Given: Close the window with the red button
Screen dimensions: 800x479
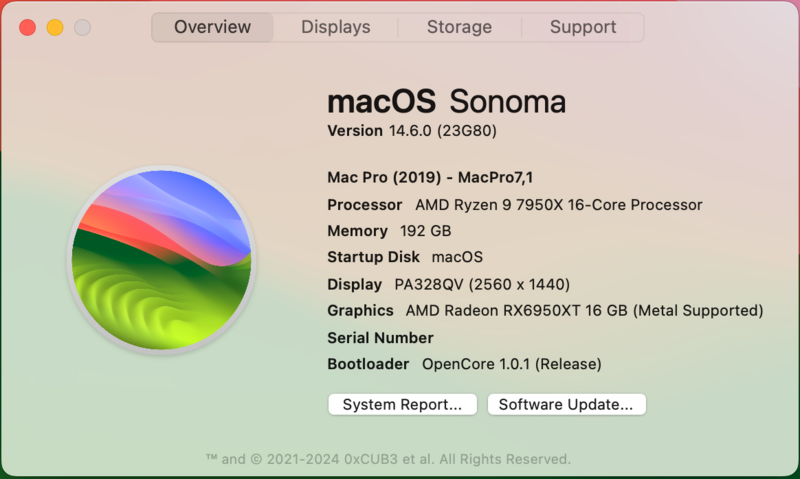Looking at the screenshot, I should [x=27, y=28].
